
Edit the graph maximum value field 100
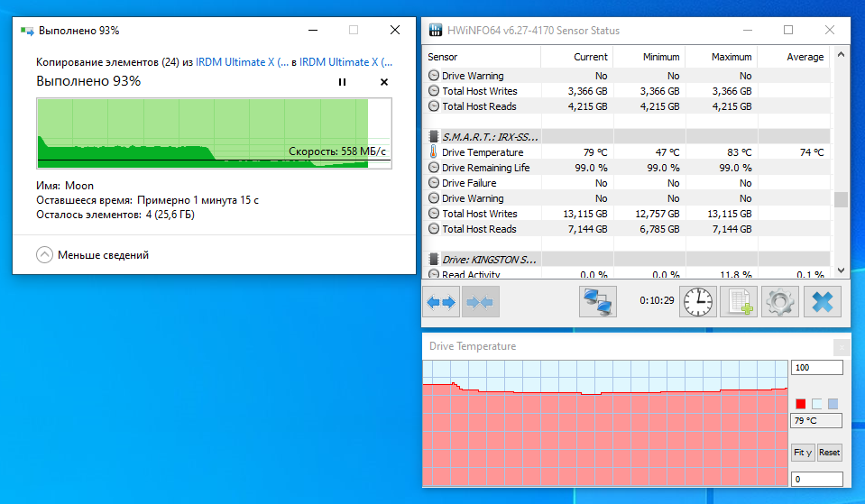[817, 367]
